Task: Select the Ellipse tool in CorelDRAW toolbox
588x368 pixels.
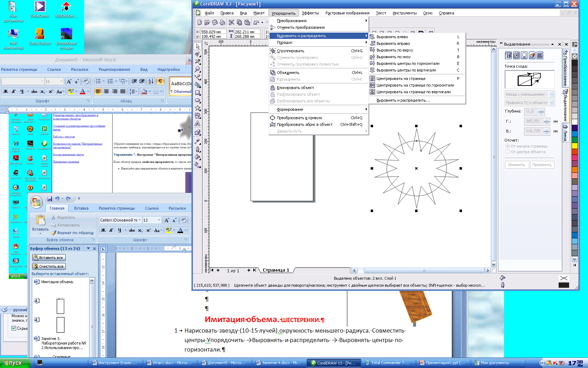Action: [198, 101]
